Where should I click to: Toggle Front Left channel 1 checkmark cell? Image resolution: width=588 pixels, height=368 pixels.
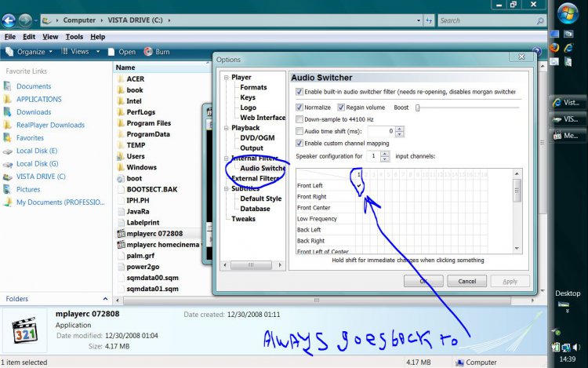(359, 185)
